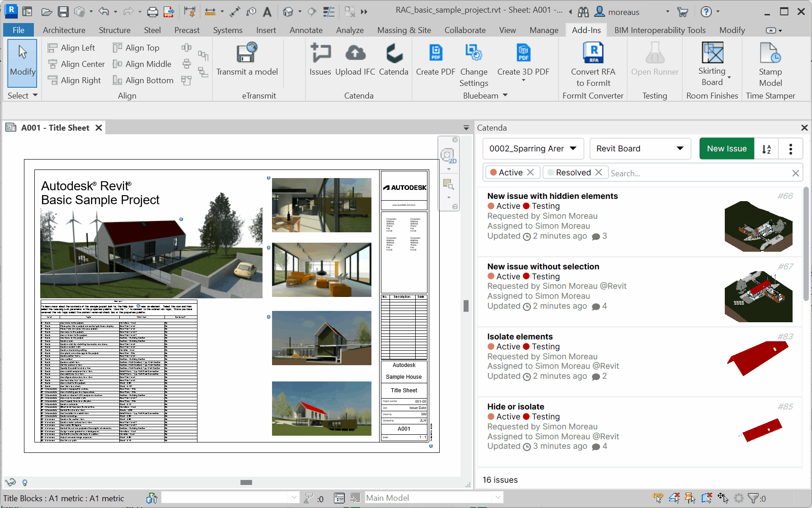
Task: Toggle the Modify selection tool
Action: pos(23,62)
